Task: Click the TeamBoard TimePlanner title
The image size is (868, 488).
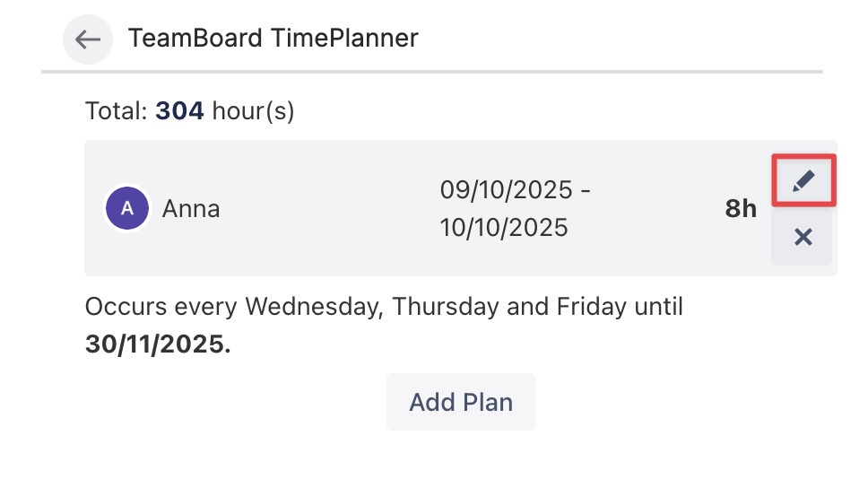Action: pyautogui.click(x=273, y=39)
